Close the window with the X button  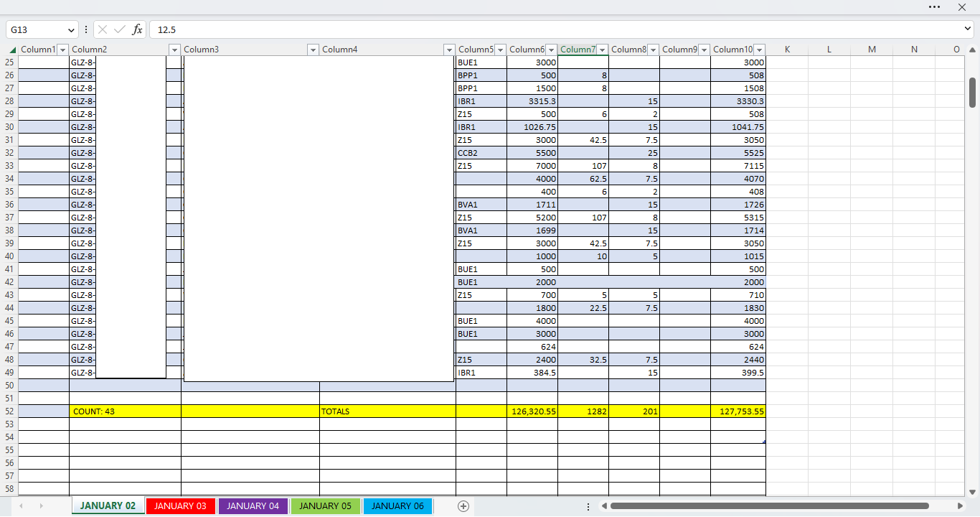[x=962, y=6]
